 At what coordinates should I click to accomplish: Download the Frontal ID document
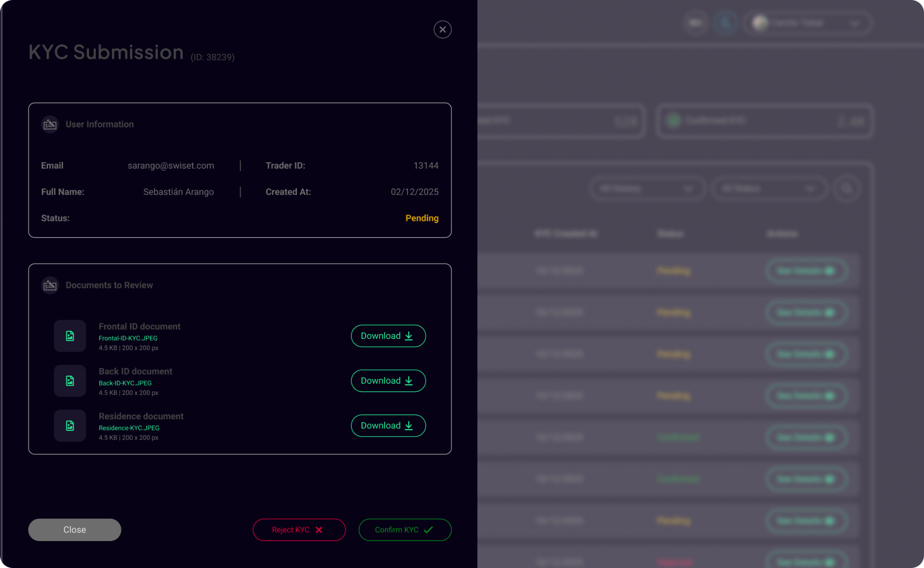tap(388, 336)
